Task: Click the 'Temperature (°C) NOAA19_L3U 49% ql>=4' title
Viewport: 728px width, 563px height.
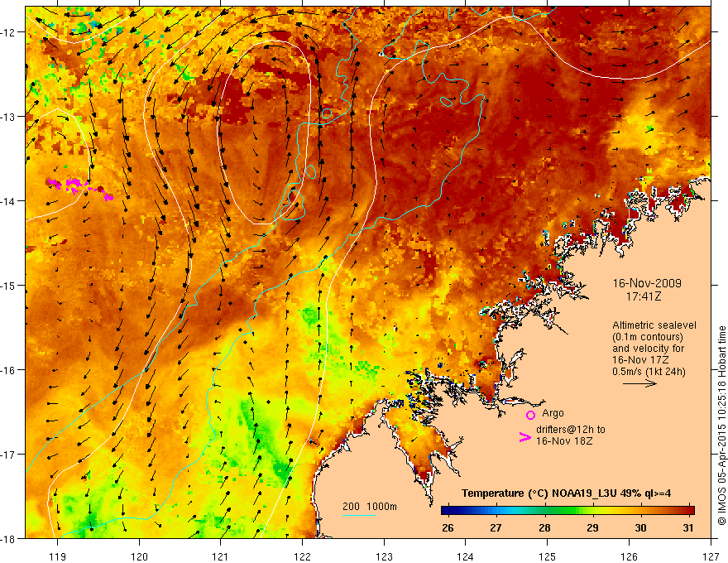Action: pyautogui.click(x=566, y=493)
